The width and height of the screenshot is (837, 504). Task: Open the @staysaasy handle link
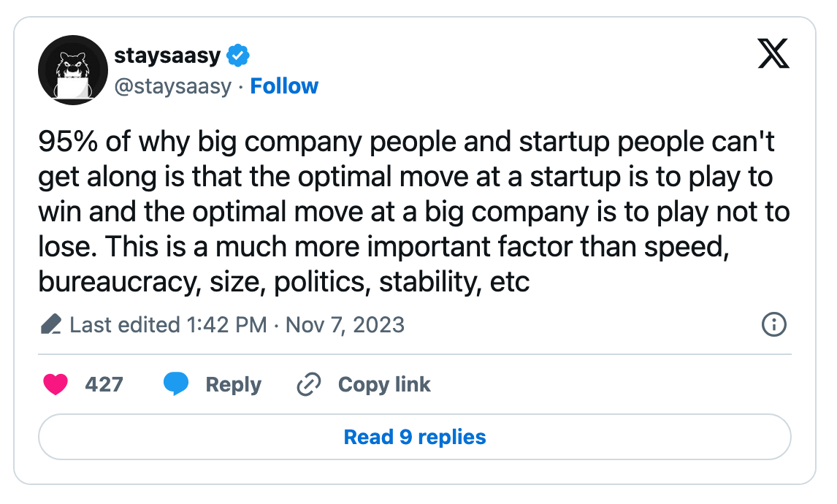[x=173, y=86]
